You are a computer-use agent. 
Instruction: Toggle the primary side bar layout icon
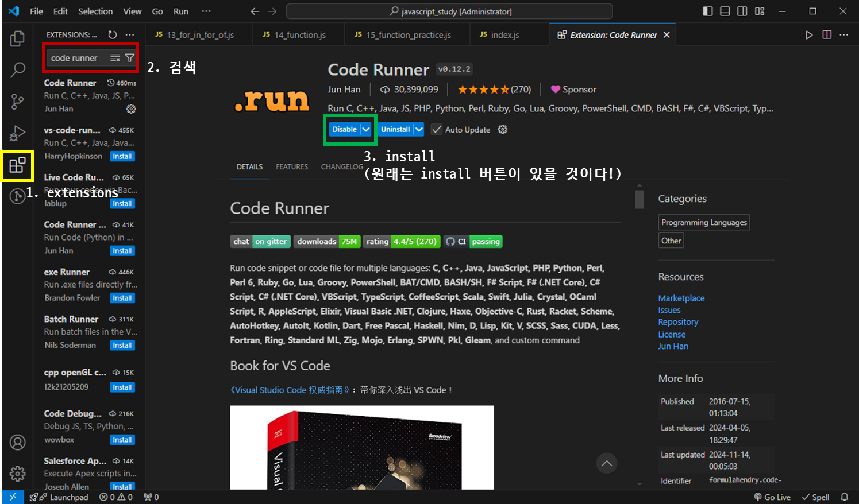pos(708,11)
